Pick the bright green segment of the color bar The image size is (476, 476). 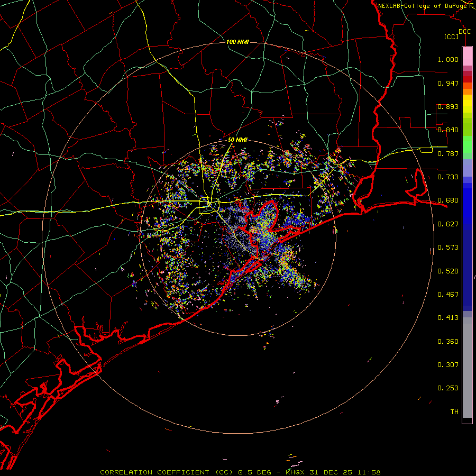coord(467,144)
